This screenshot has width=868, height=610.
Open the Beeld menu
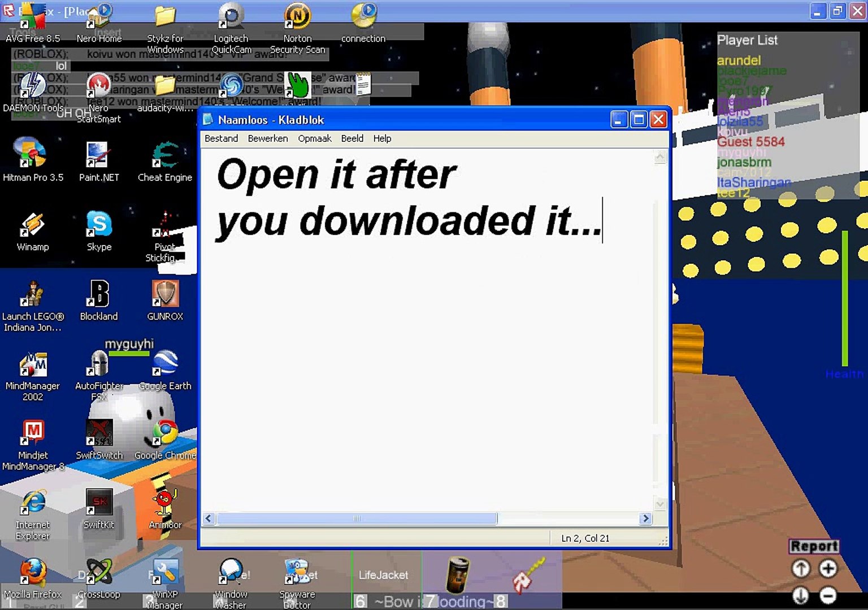(x=352, y=138)
